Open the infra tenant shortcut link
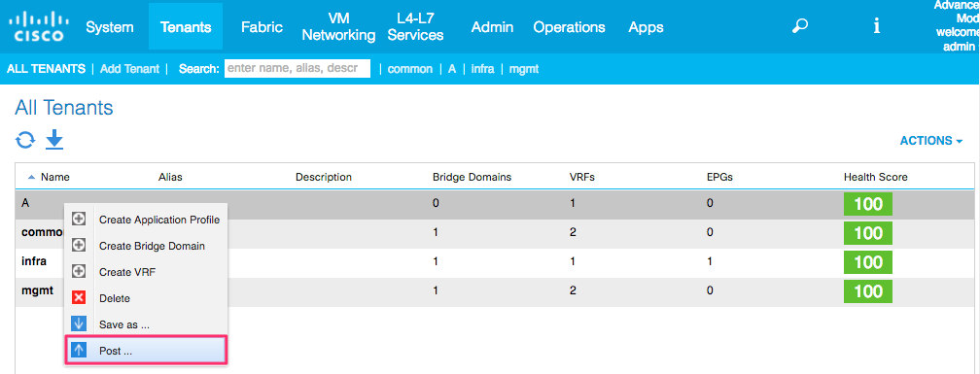The image size is (980, 374). pos(482,69)
